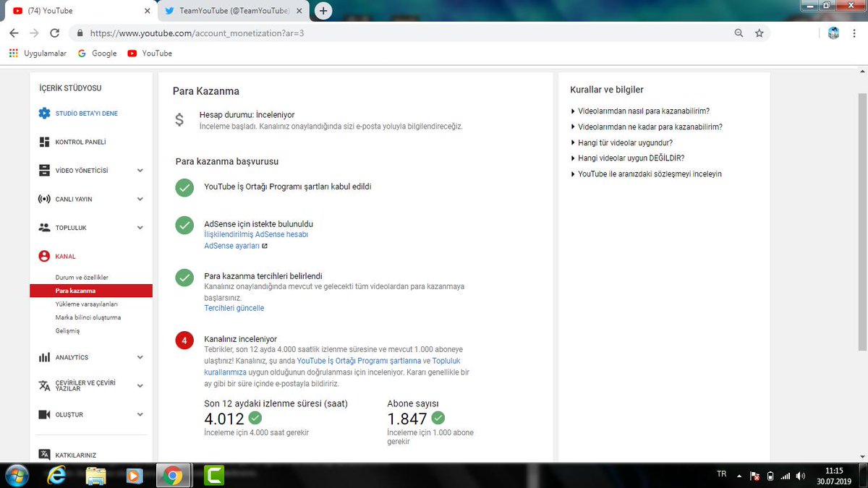Click STUDIO BETA'YI DENE link
This screenshot has width=868, height=488.
coord(86,114)
